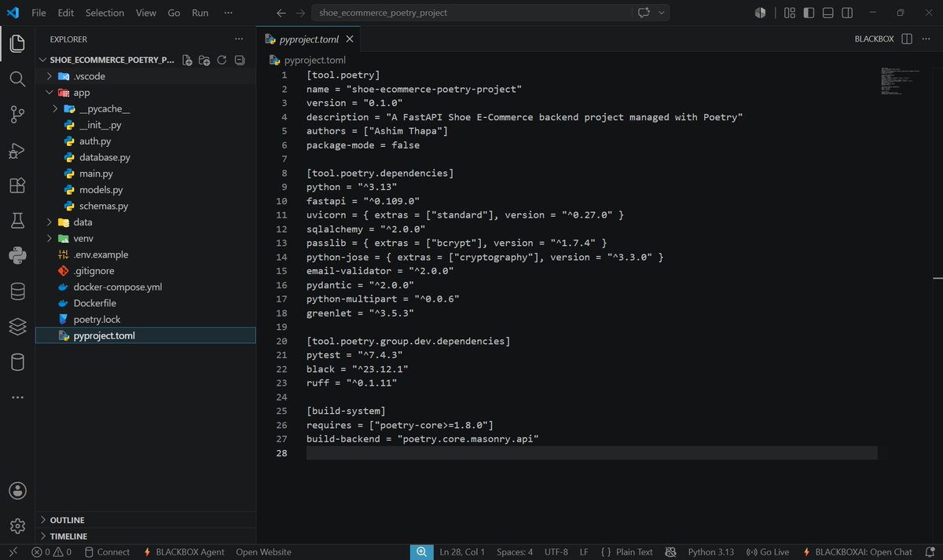Open Run and Debug view
Image resolution: width=943 pixels, height=560 pixels.
pyautogui.click(x=17, y=150)
